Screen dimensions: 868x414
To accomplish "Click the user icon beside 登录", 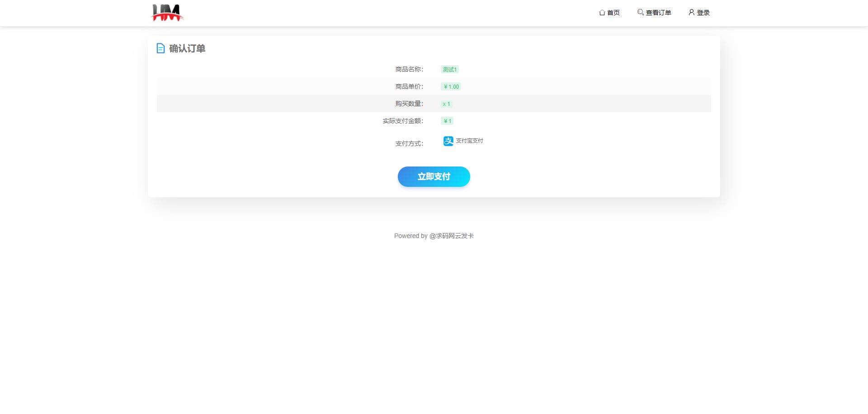I will tap(691, 12).
